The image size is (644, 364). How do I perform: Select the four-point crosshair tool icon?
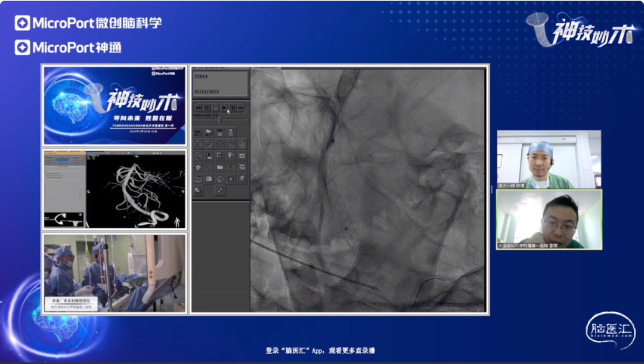click(x=219, y=144)
